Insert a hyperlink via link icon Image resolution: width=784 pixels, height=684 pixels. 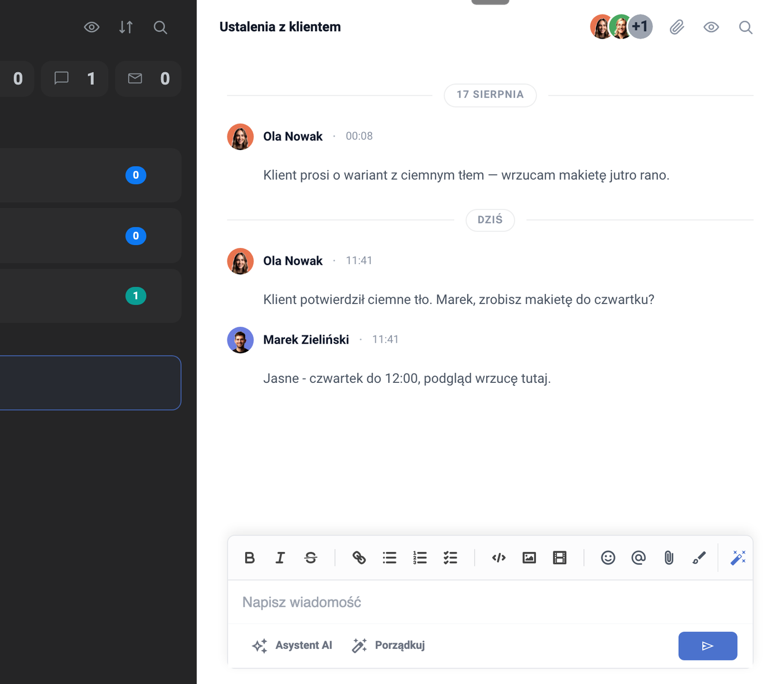click(x=359, y=557)
